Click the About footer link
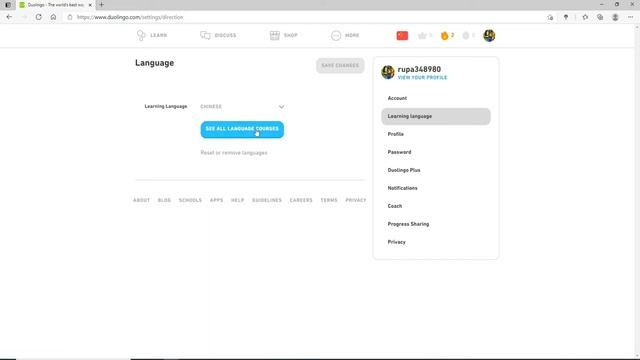 click(x=141, y=200)
